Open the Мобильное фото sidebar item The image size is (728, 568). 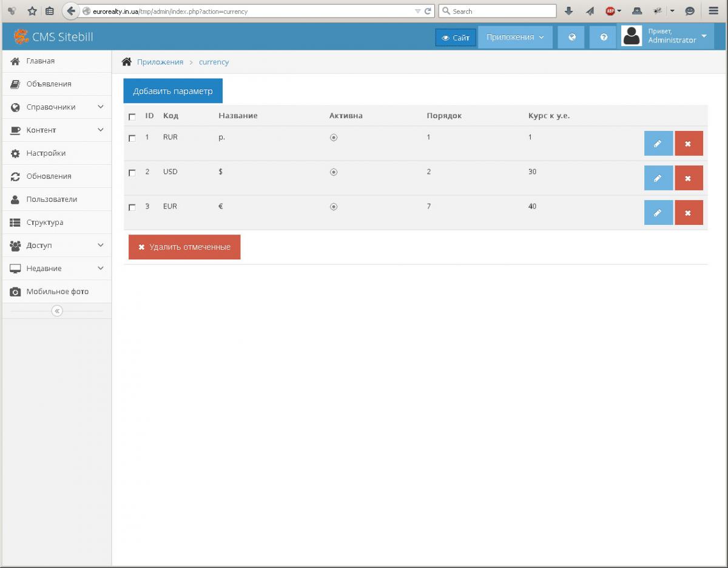[56, 292]
